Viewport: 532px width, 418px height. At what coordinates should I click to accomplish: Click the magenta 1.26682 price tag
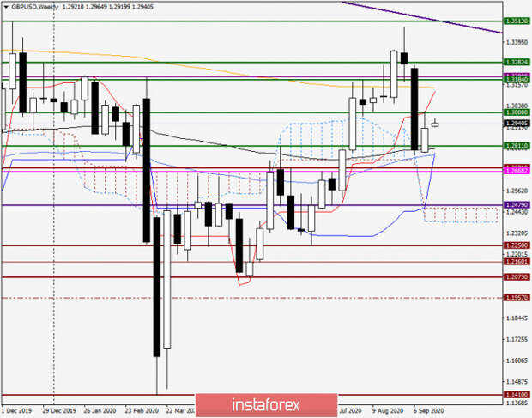pyautogui.click(x=517, y=171)
